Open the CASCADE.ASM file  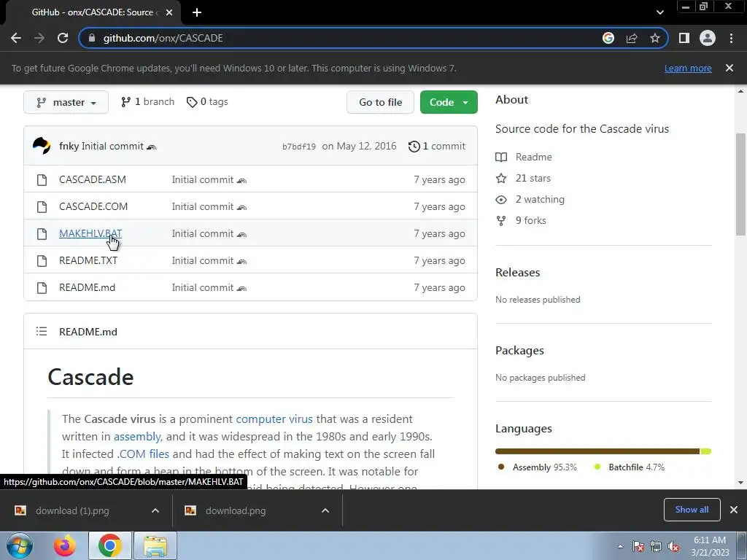93,179
